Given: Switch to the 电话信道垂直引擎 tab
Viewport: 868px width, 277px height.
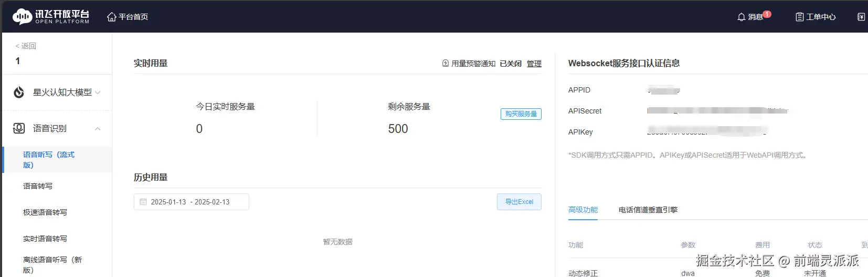Looking at the screenshot, I should pos(648,210).
